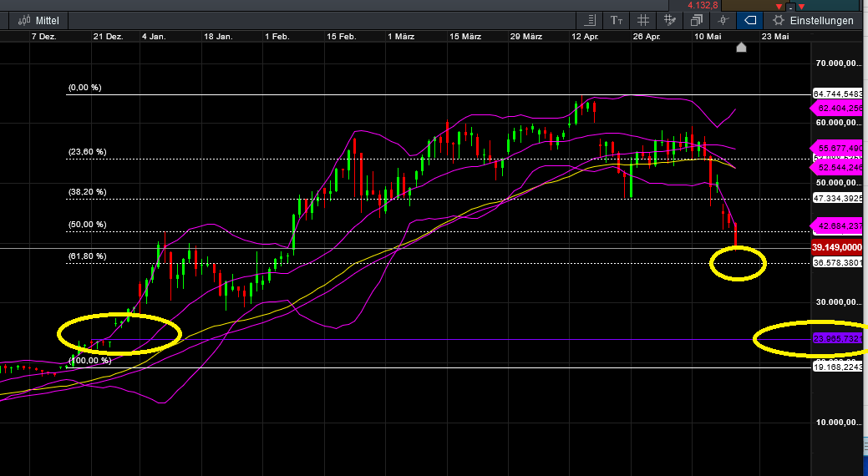
Task: Click the 29 März date on time axis
Action: [x=525, y=37]
